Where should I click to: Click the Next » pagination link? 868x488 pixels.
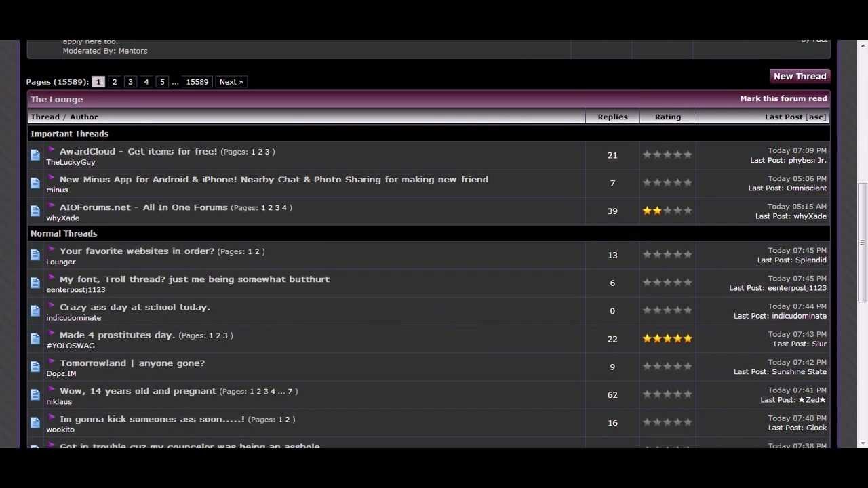pos(231,82)
